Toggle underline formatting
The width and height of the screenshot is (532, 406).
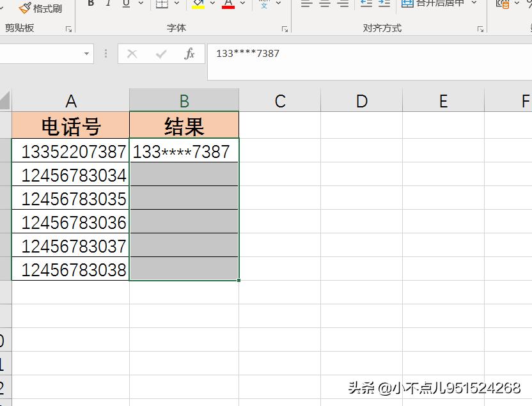point(126,3)
